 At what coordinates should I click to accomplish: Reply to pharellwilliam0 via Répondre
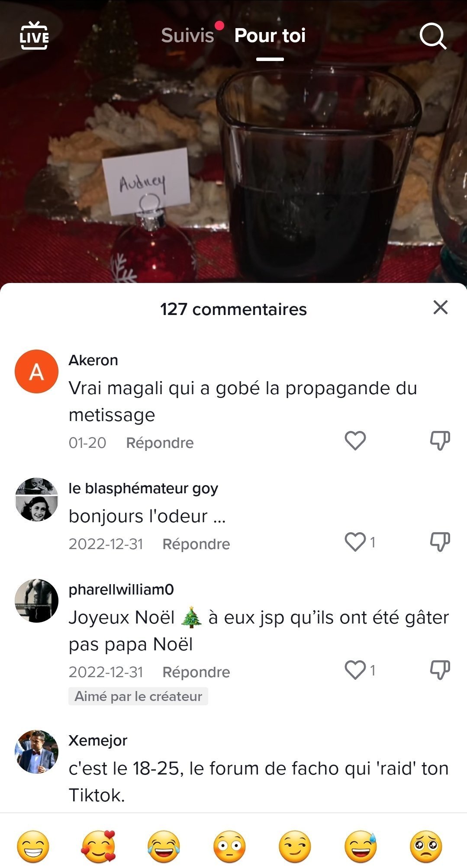point(196,672)
